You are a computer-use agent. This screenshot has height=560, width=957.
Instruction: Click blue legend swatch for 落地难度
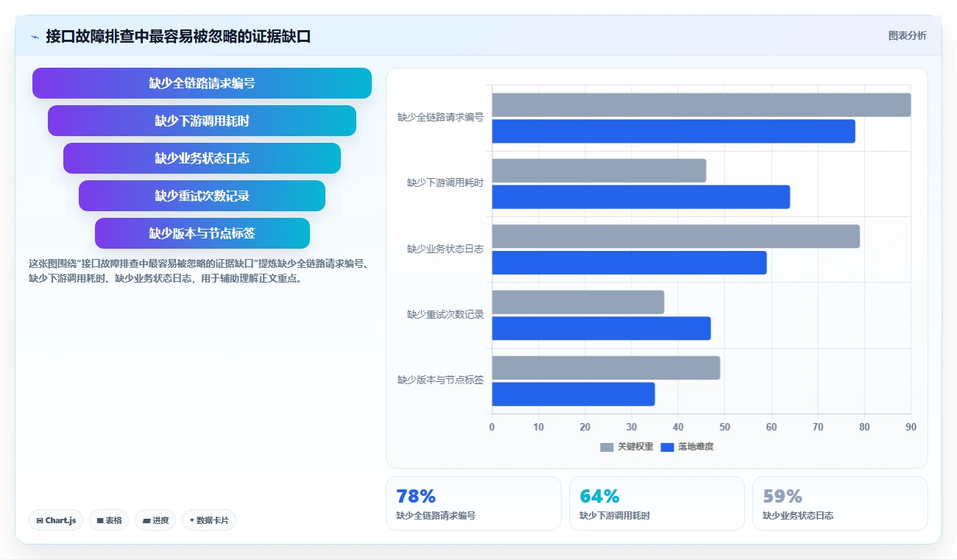(667, 447)
